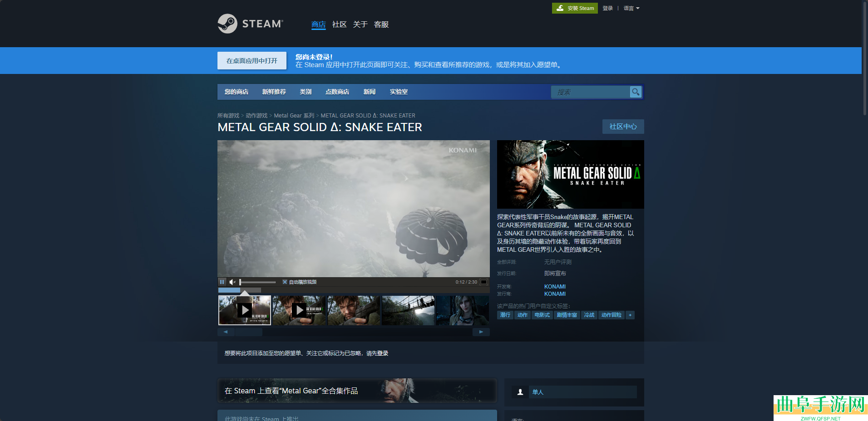Open the 新鲜推荐 tab
The image size is (868, 421).
pyautogui.click(x=274, y=92)
